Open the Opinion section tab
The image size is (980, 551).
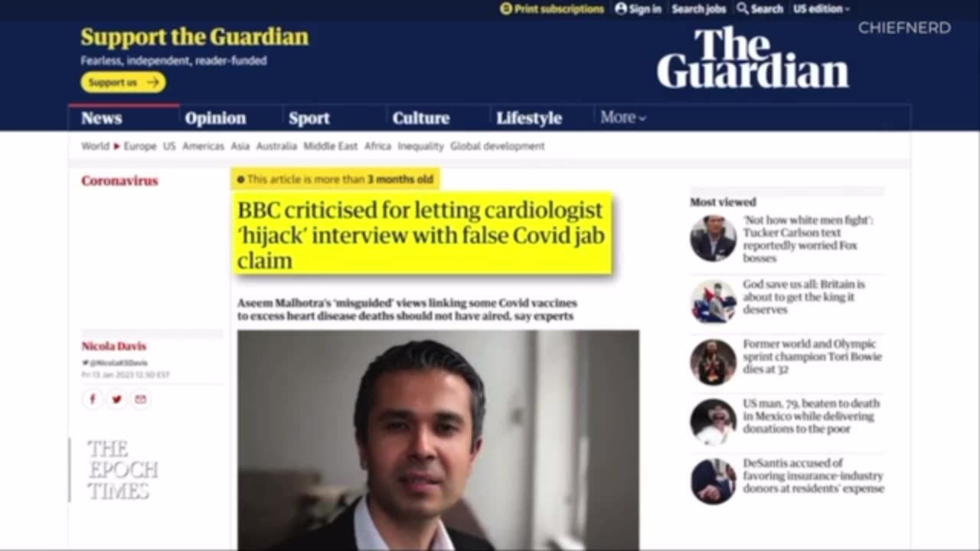pyautogui.click(x=215, y=118)
